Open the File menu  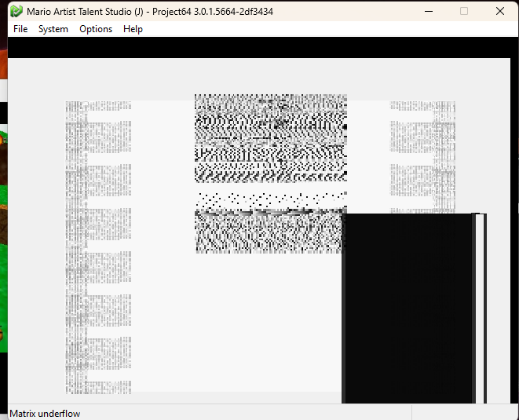click(x=20, y=29)
